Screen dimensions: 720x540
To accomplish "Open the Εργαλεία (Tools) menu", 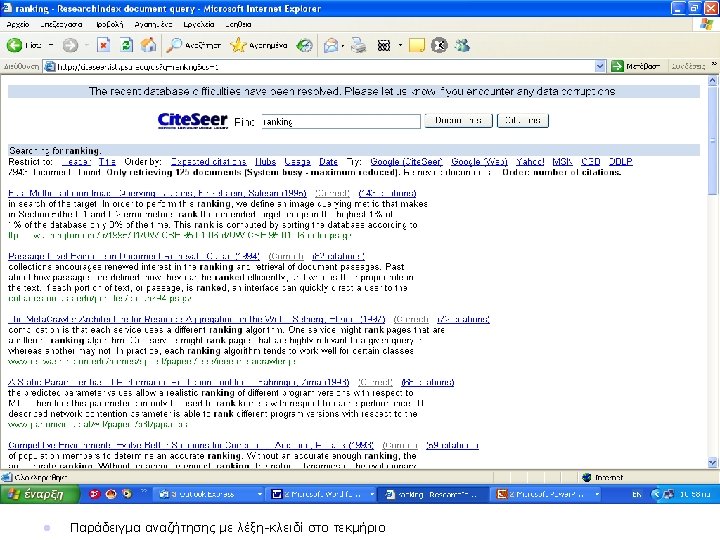I will 199,24.
